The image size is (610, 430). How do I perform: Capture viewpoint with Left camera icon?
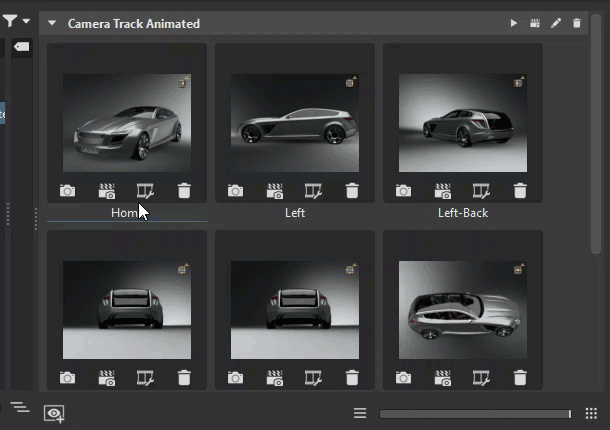click(235, 191)
